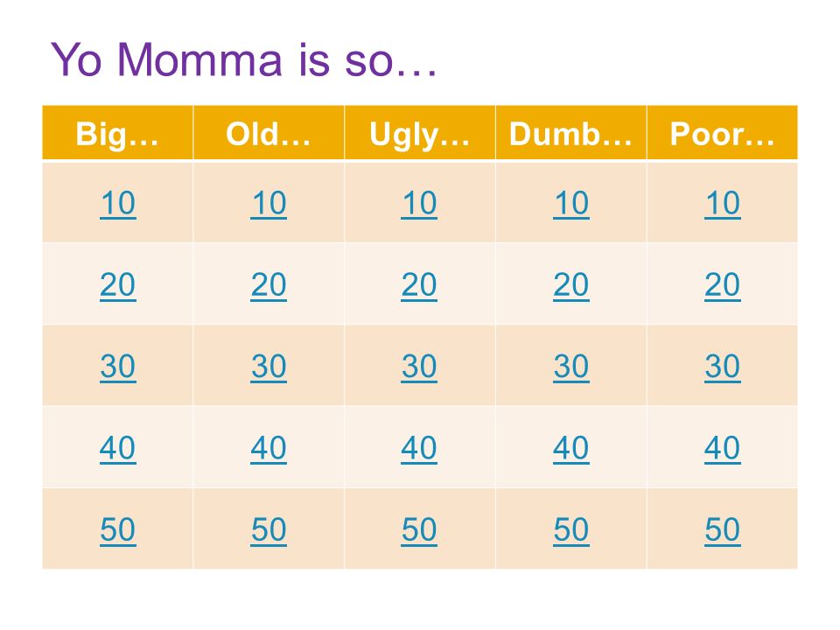Select the 20 link under Ugly

(x=419, y=285)
